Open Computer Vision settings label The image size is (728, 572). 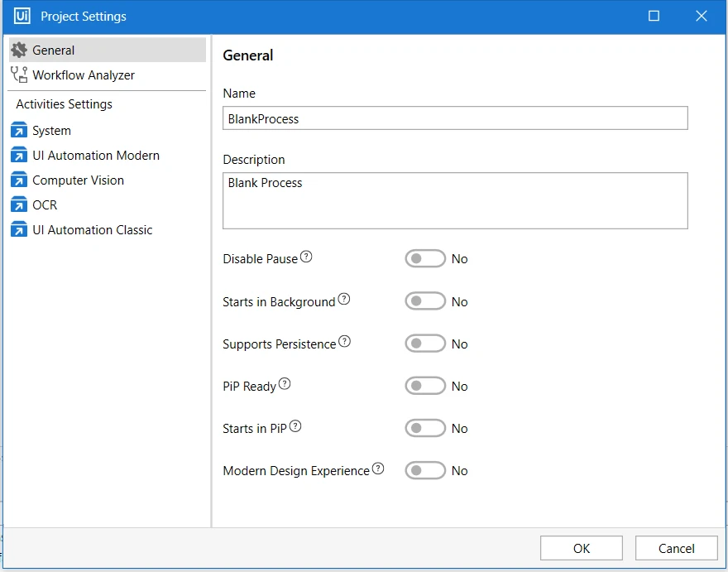[x=78, y=180]
